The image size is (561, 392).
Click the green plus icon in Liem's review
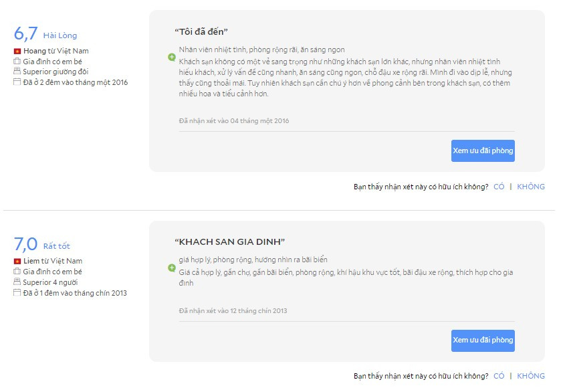coord(172,268)
